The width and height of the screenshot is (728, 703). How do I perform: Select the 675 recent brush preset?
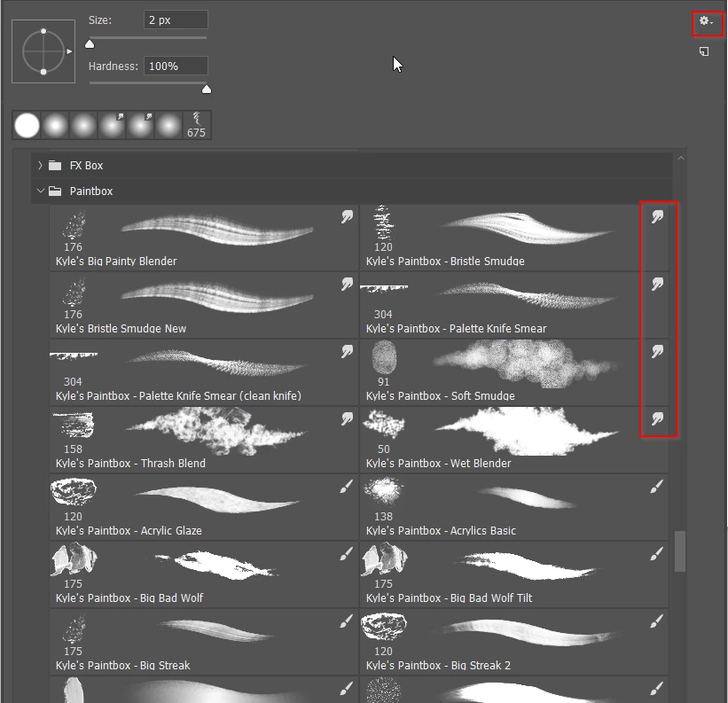pyautogui.click(x=196, y=125)
